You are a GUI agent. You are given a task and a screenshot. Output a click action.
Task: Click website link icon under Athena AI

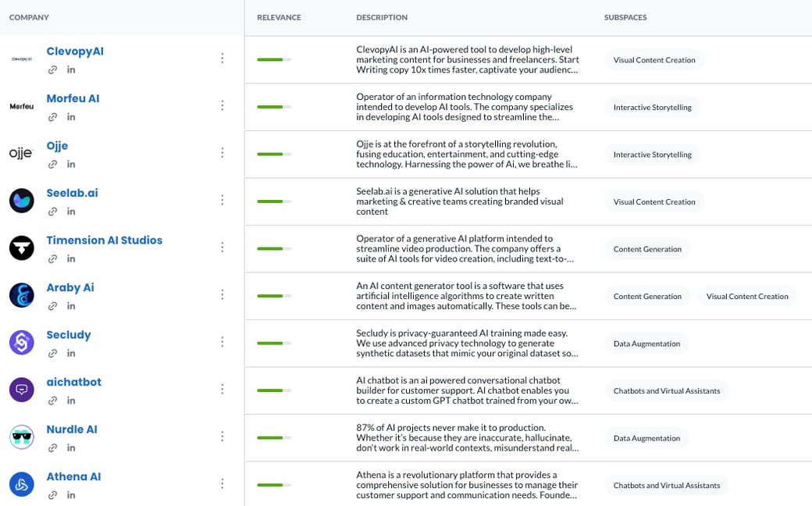(52, 495)
